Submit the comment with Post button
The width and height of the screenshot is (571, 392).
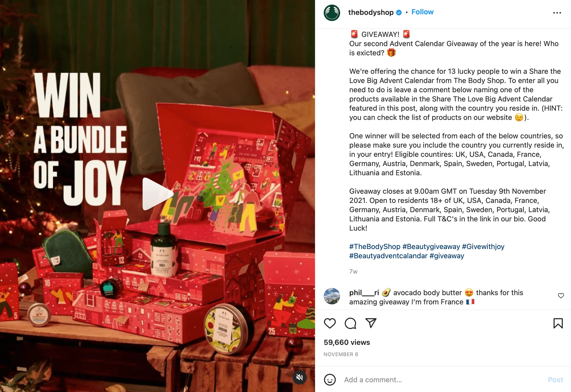[555, 380]
